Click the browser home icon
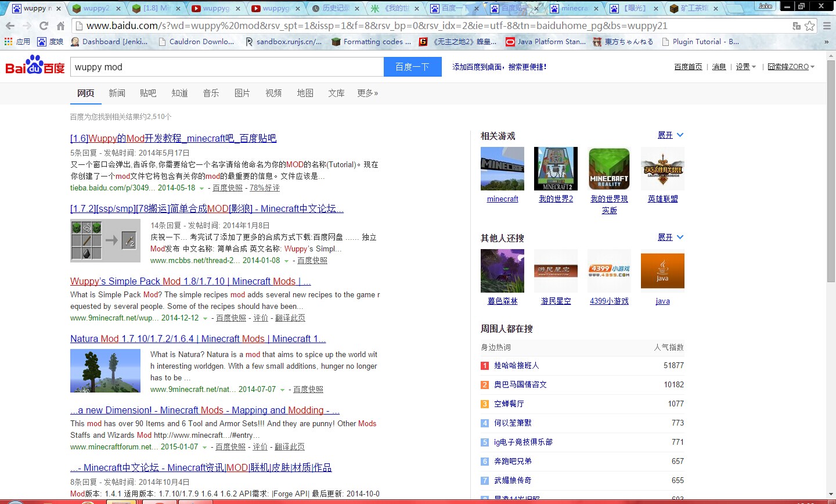The image size is (836, 504). (60, 26)
